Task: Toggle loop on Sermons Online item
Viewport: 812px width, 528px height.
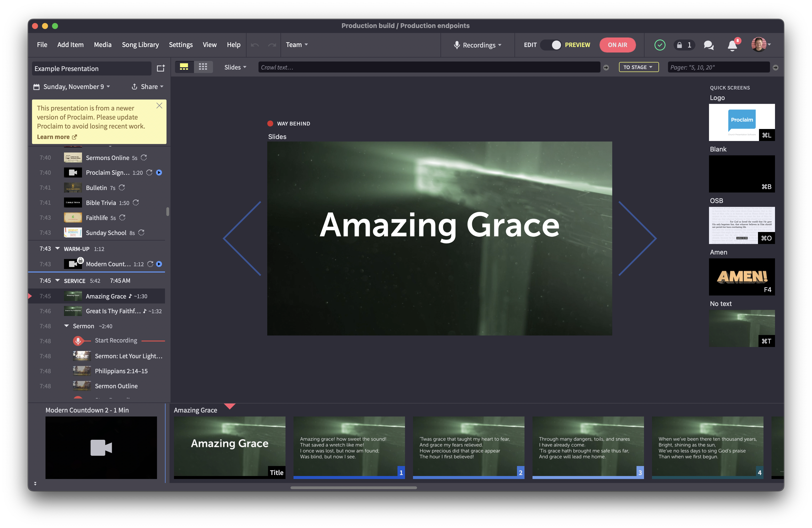Action: pos(144,157)
